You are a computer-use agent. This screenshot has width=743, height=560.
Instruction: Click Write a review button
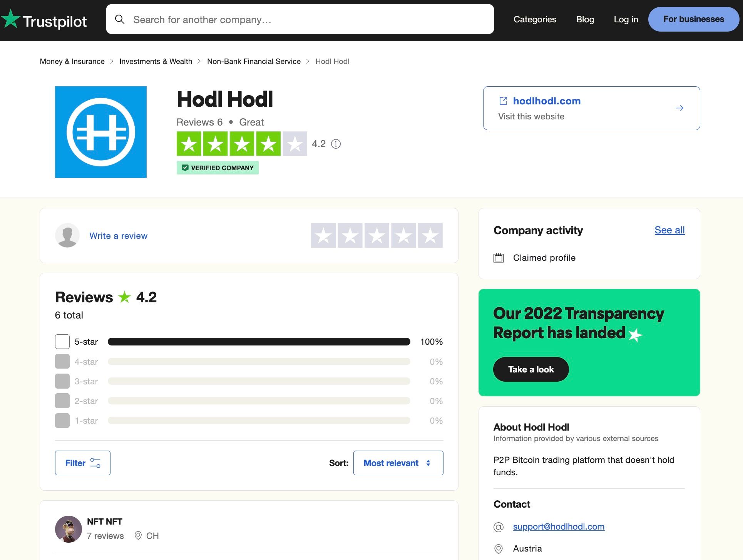click(117, 235)
